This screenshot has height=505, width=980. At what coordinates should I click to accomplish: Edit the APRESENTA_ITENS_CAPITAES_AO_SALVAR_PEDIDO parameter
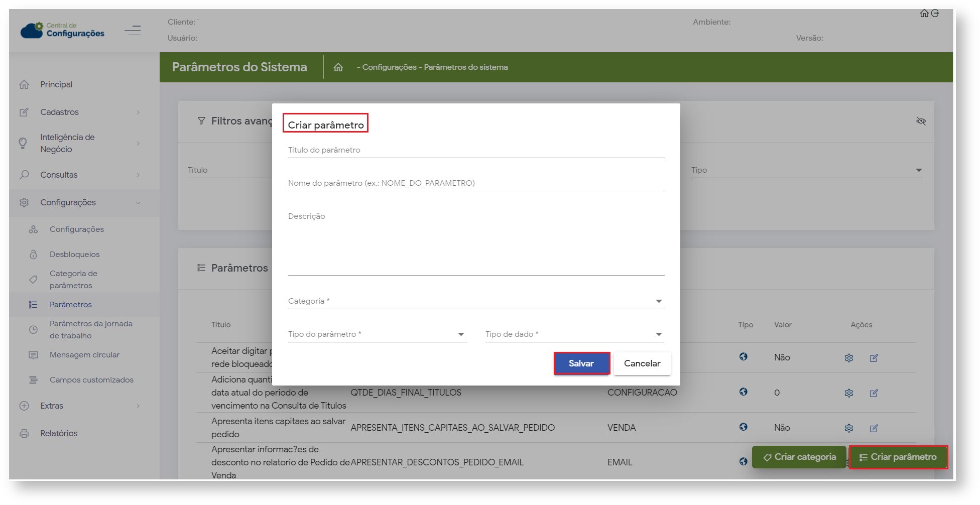click(874, 428)
